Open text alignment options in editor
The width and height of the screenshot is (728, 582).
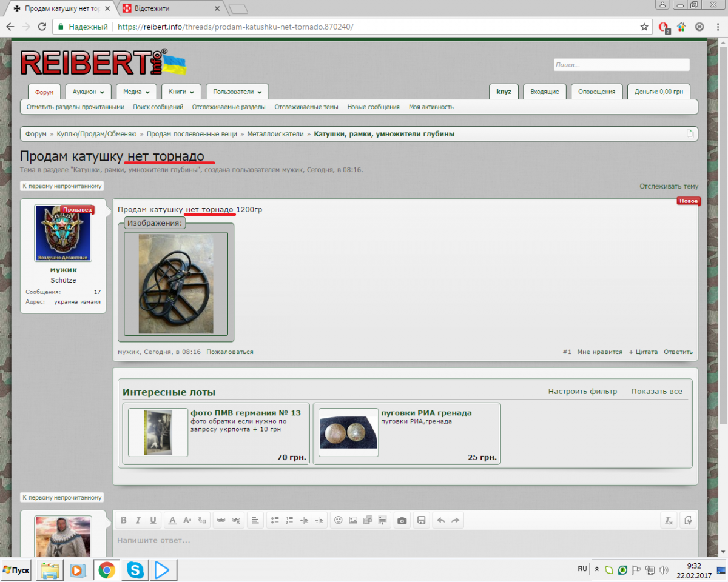coord(255,520)
